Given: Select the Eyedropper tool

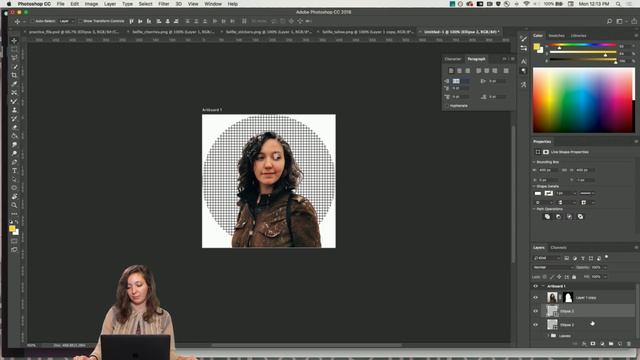Looking at the screenshot, I should [x=14, y=84].
